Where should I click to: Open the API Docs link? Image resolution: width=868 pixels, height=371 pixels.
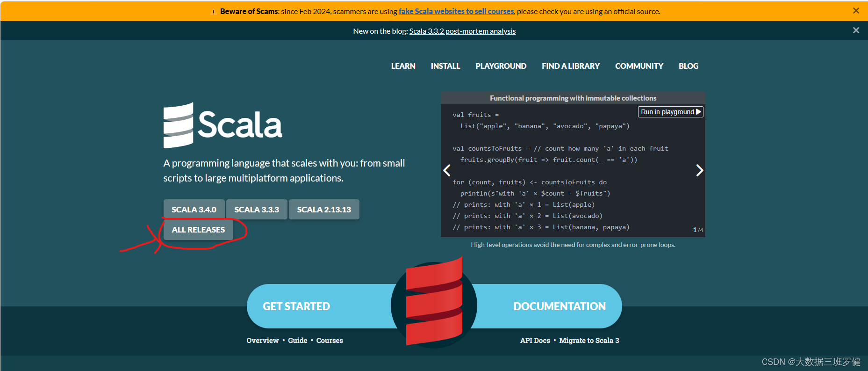tap(535, 341)
